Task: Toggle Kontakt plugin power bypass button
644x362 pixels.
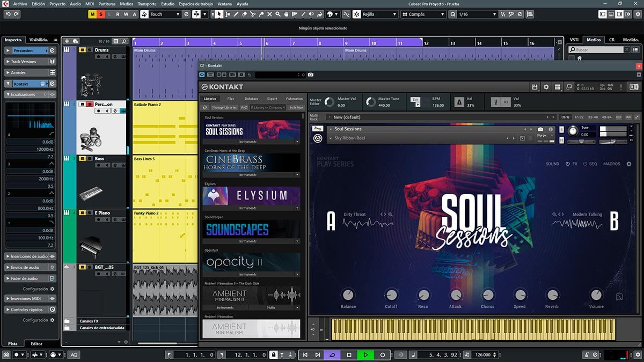Action: (202, 75)
